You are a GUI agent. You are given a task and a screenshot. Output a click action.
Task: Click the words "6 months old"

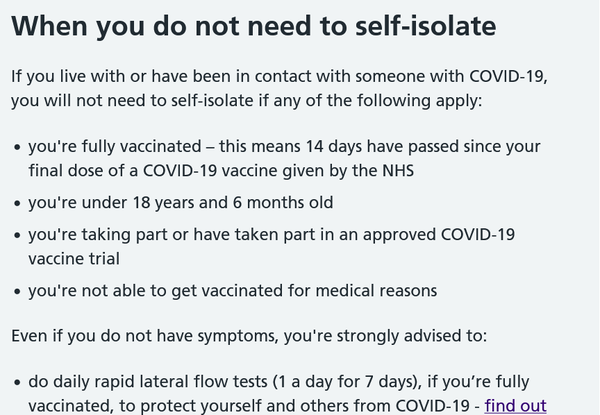pyautogui.click(x=283, y=202)
